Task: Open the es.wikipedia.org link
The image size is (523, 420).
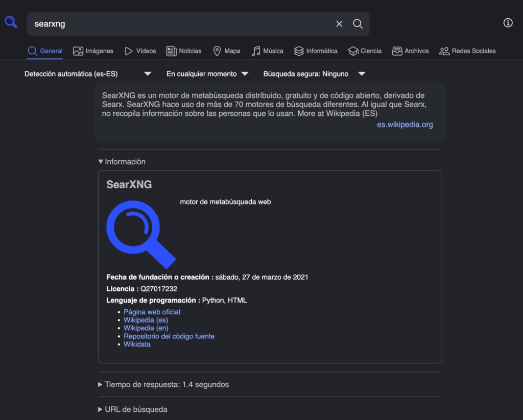Action: pyautogui.click(x=405, y=124)
